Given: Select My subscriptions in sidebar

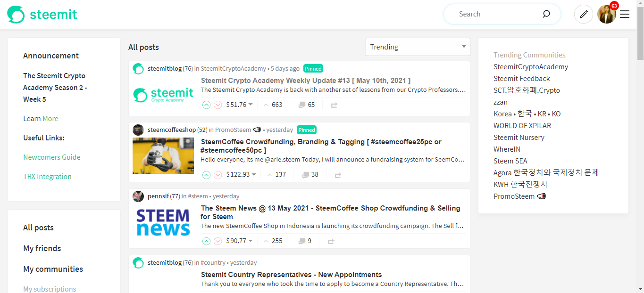Looking at the screenshot, I should point(50,289).
